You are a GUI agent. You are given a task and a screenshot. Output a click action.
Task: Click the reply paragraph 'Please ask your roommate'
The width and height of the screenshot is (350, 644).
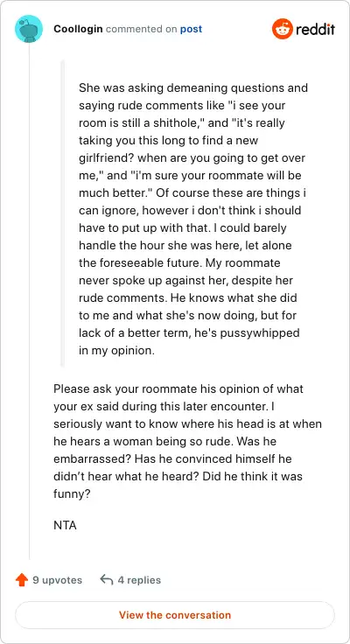(187, 441)
